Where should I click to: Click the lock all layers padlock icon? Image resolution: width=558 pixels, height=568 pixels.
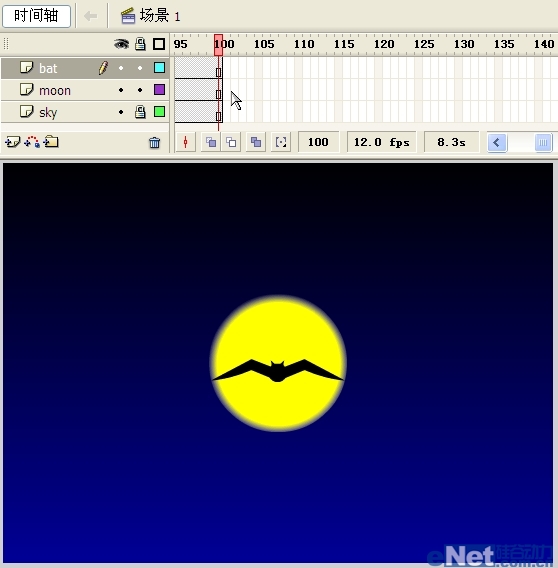pyautogui.click(x=140, y=44)
